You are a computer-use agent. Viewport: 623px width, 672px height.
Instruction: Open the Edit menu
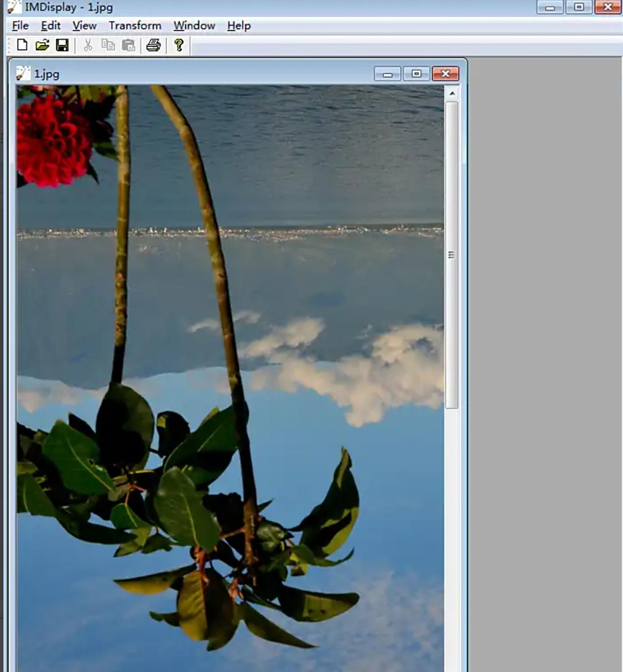pos(51,26)
